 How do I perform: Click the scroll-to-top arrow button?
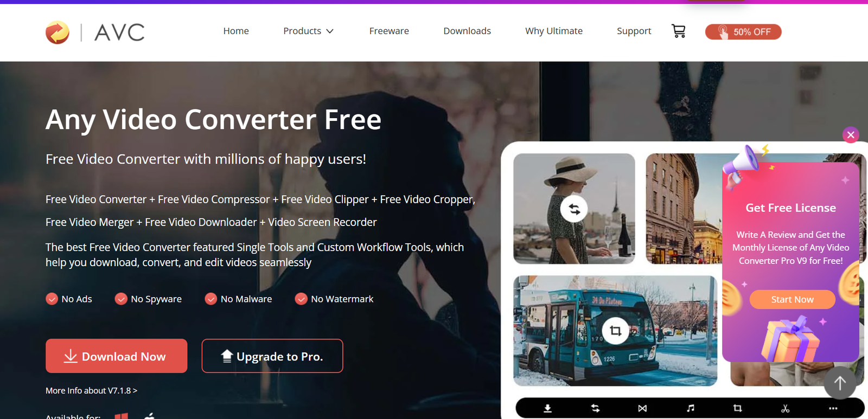point(840,383)
